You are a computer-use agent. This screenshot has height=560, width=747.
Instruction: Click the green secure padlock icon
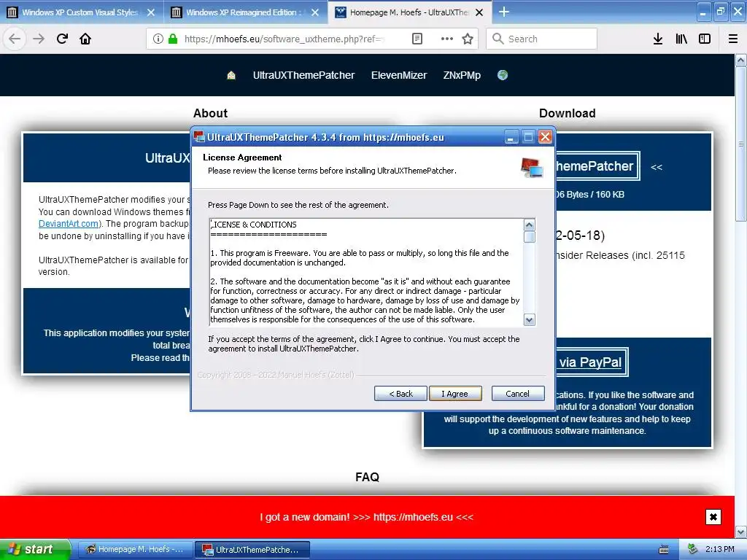(173, 39)
